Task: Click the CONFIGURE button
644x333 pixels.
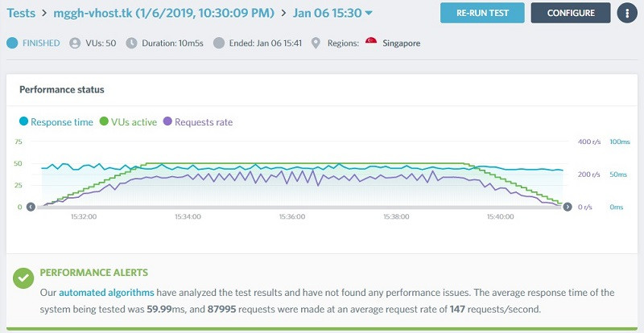Action: click(x=571, y=13)
